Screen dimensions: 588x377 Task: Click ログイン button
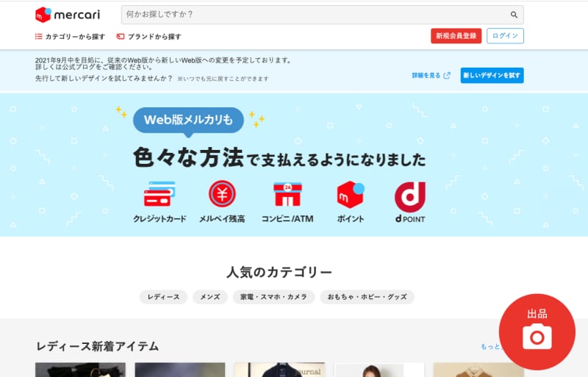point(505,36)
